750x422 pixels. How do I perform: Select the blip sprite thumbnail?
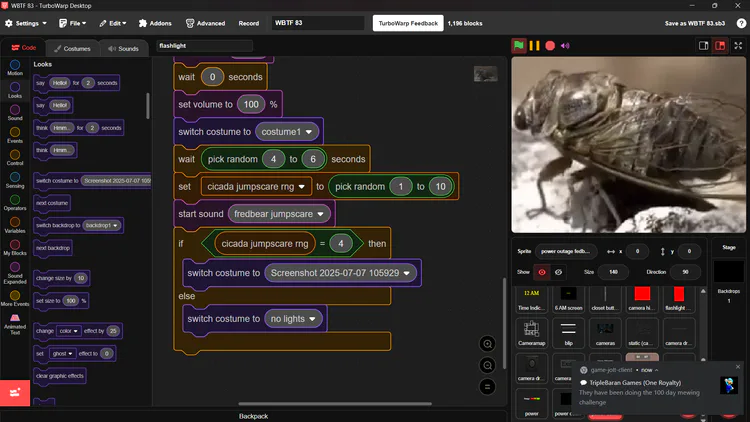pyautogui.click(x=568, y=333)
